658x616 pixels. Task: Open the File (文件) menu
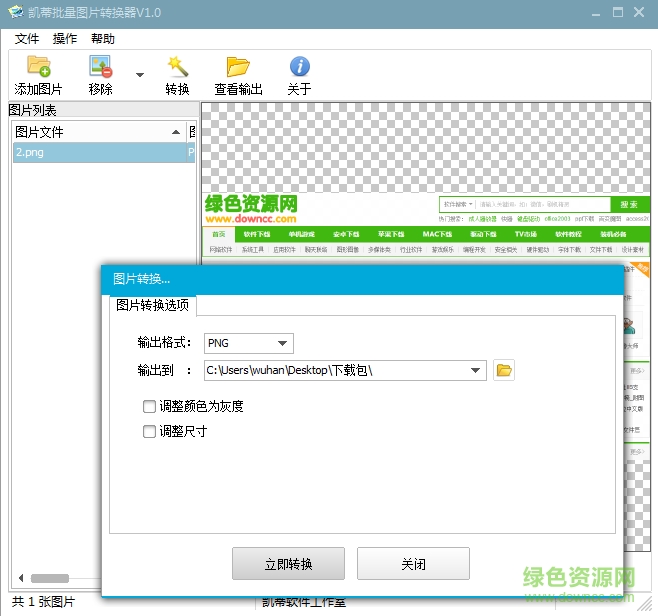[27, 39]
